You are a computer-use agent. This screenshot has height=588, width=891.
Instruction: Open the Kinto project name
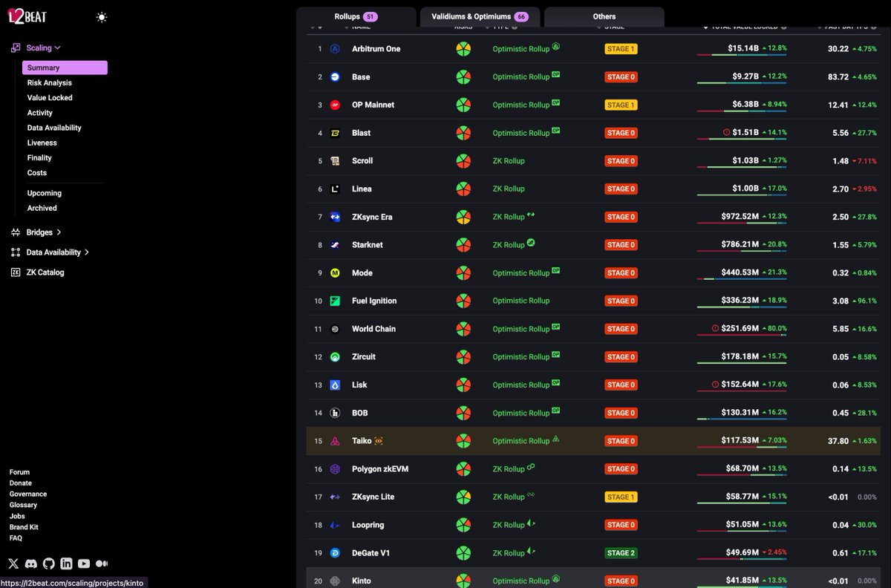pyautogui.click(x=362, y=581)
